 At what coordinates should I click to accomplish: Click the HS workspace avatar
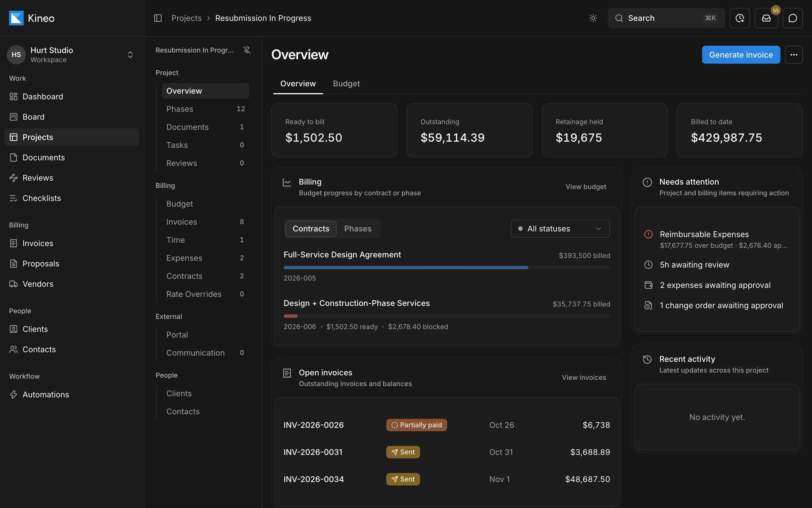[x=16, y=55]
